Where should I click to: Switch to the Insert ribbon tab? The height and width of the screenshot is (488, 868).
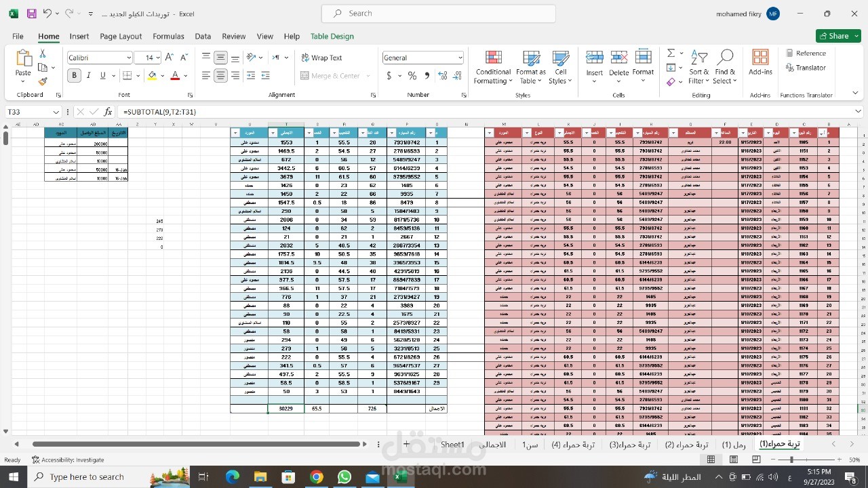point(79,37)
